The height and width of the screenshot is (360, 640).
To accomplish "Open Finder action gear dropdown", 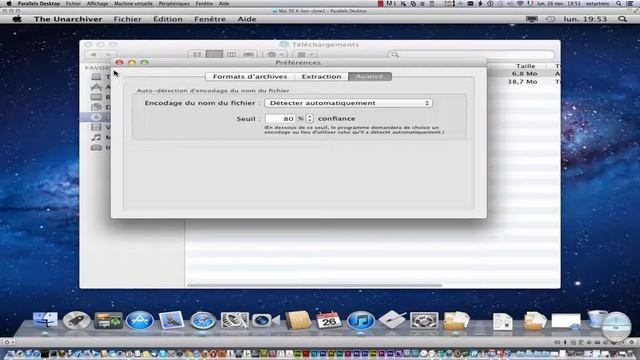I will (x=274, y=54).
